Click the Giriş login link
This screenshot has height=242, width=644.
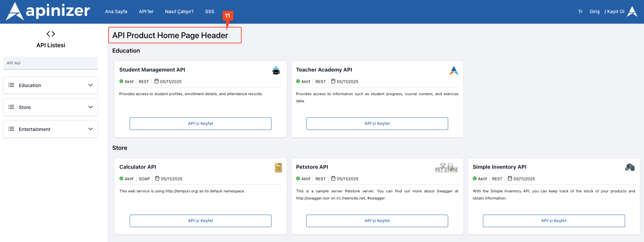[594, 11]
